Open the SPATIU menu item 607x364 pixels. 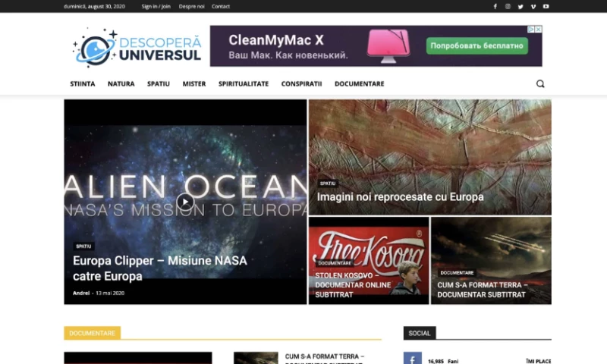(x=159, y=84)
